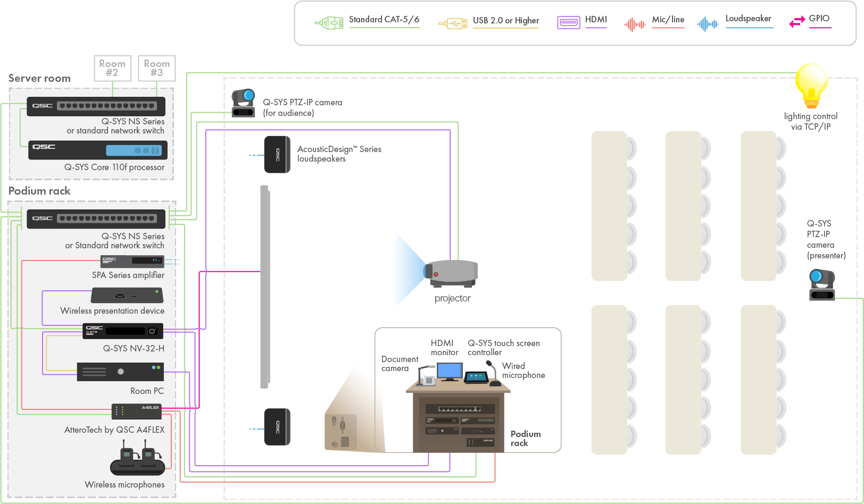The width and height of the screenshot is (864, 504).
Task: Click the USB 2.0 or Higher legend icon
Action: click(453, 23)
